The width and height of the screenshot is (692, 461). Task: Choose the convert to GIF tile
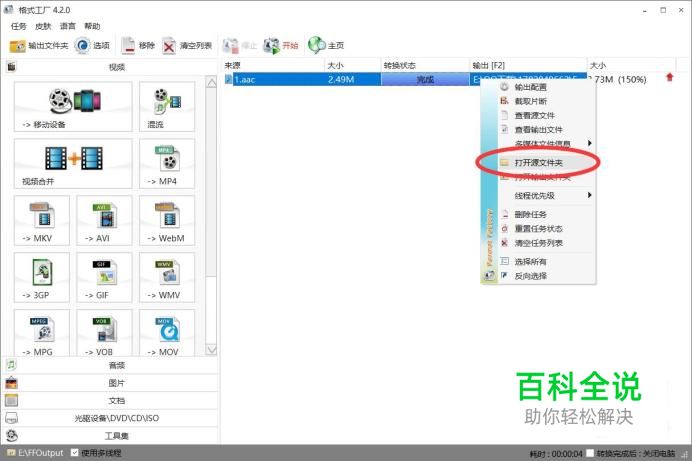click(104, 277)
